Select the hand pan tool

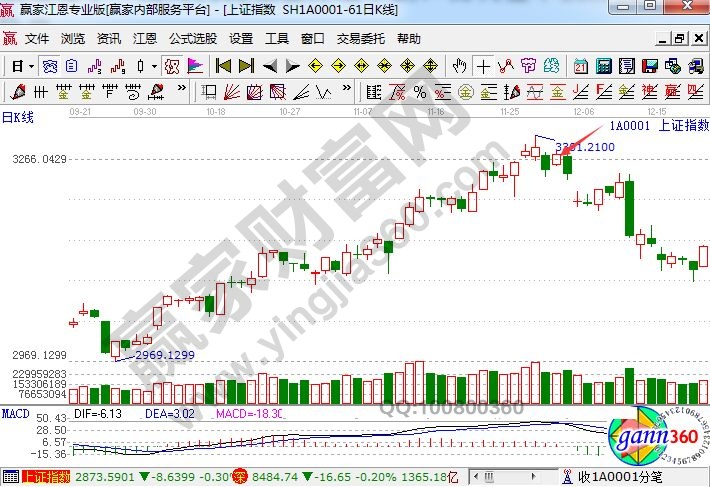[x=459, y=66]
